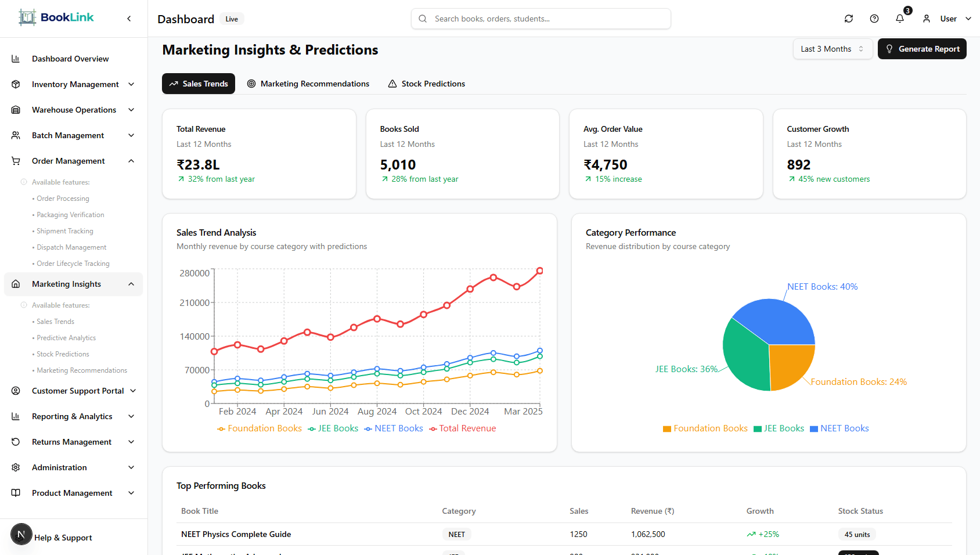
Task: Toggle Foundation Books in pie chart legend
Action: point(705,428)
